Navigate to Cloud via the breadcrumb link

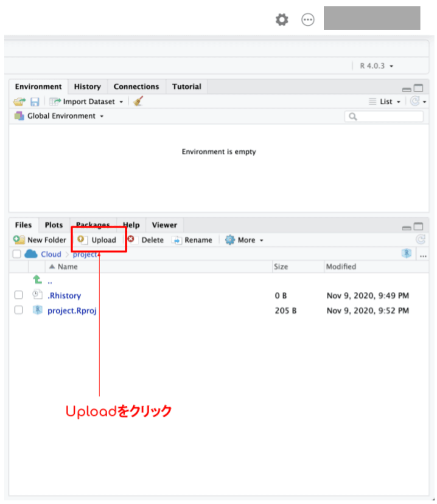coord(50,254)
